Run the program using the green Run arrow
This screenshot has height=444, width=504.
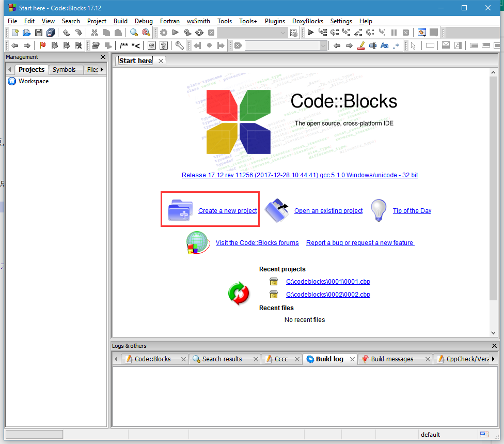[x=175, y=32]
